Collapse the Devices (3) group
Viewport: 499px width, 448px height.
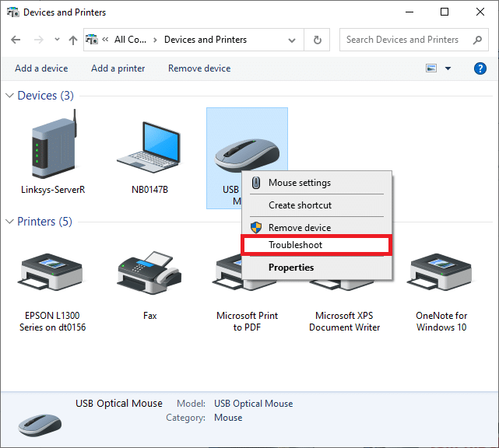pyautogui.click(x=10, y=96)
